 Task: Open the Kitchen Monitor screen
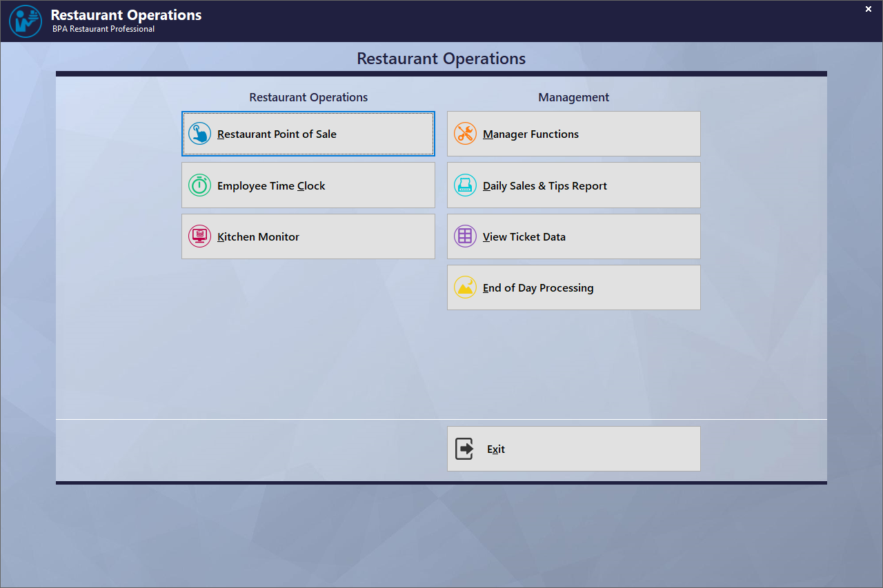[308, 236]
